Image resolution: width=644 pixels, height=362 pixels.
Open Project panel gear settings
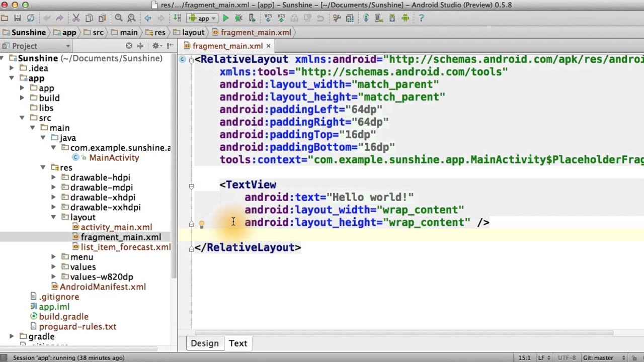coord(156,46)
